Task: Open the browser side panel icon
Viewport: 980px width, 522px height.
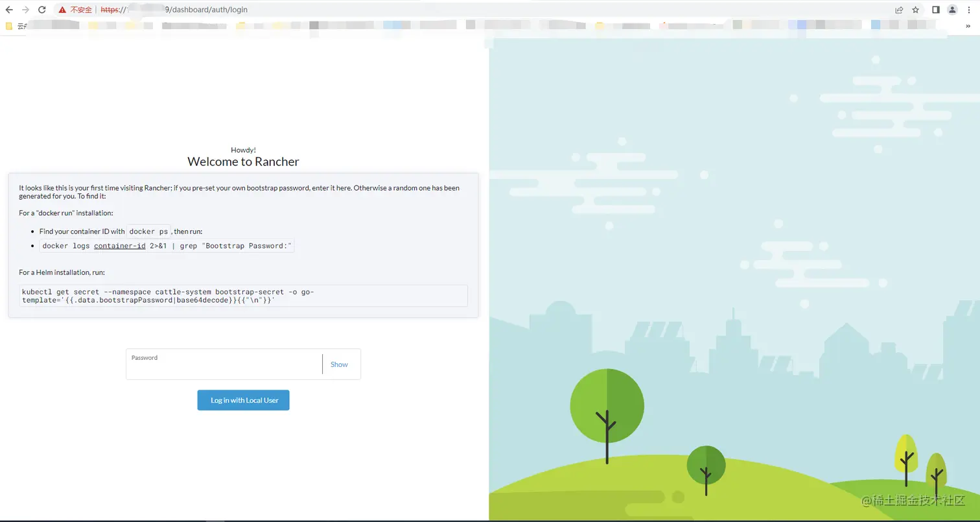Action: tap(936, 10)
